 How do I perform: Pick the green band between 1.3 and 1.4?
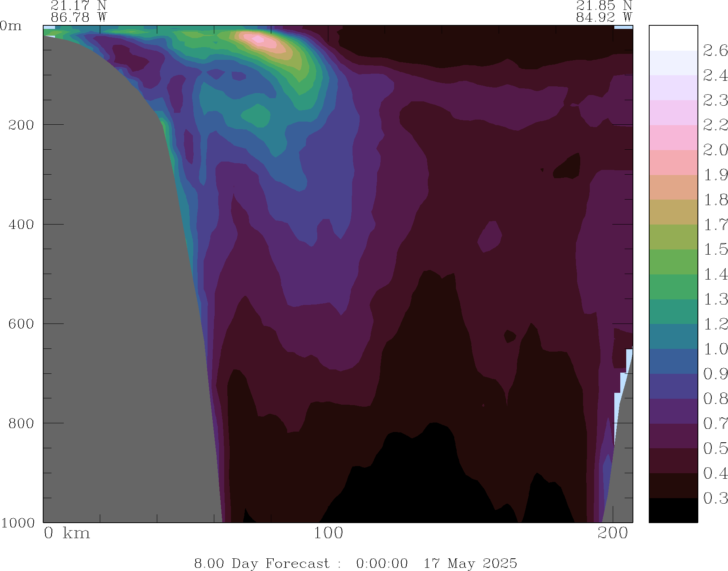tap(673, 287)
